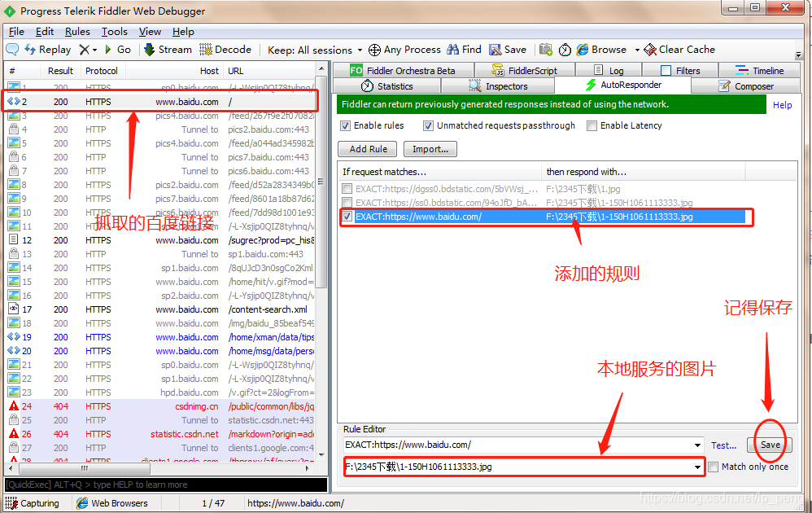Sort sessions by Host column

175,71
